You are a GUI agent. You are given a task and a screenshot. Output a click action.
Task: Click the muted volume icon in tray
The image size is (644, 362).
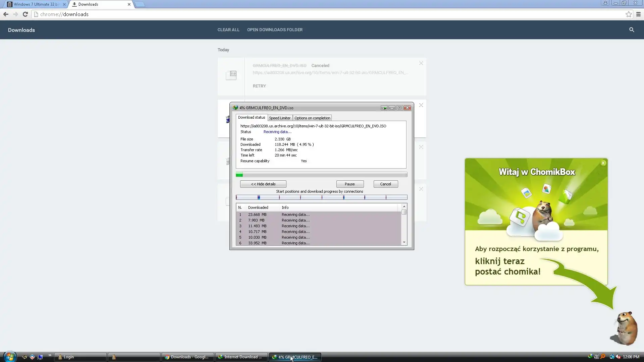[618, 357]
